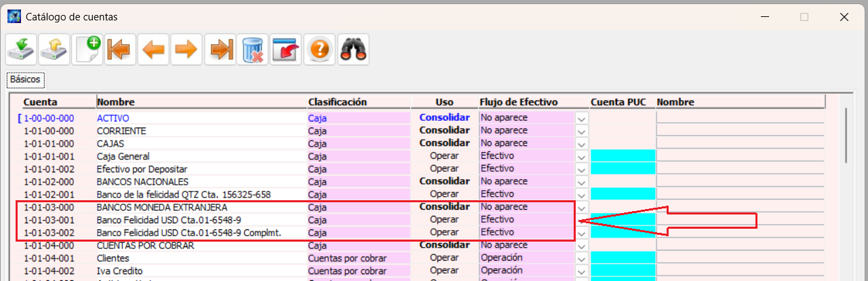This screenshot has height=281, width=868.
Task: Create a new account record
Action: coord(87,50)
